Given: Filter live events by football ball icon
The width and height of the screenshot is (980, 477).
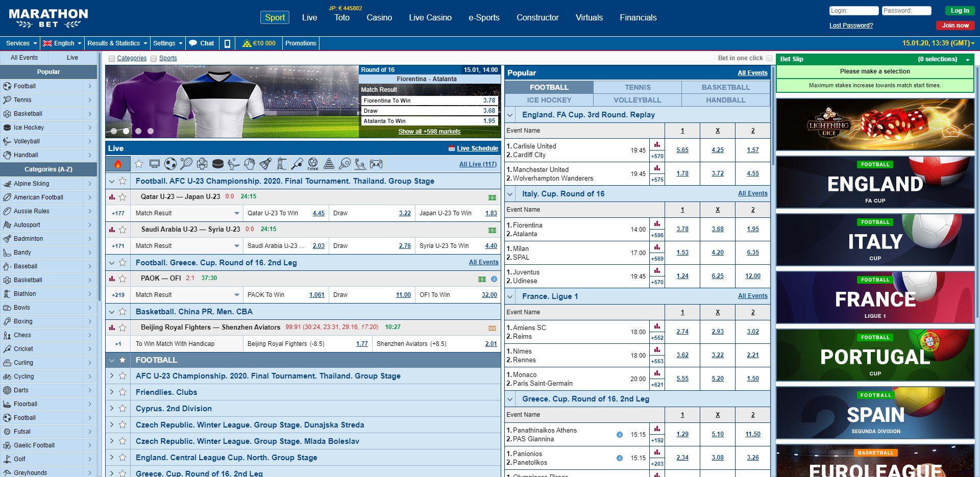Looking at the screenshot, I should [x=170, y=164].
